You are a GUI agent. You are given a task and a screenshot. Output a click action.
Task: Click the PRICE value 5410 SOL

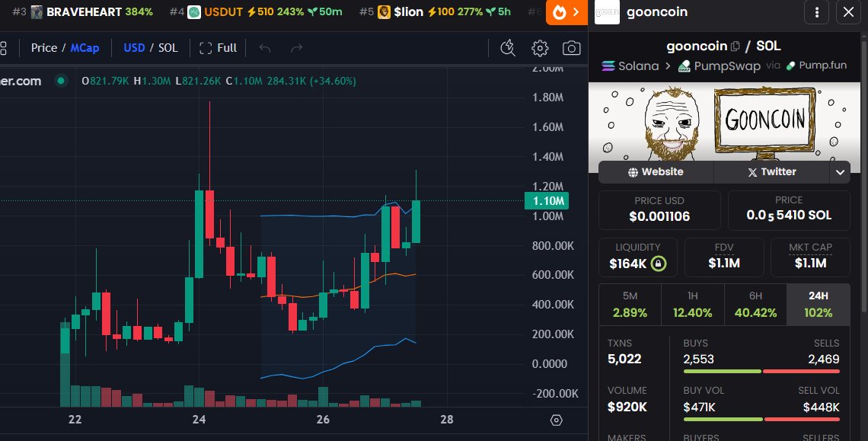pyautogui.click(x=789, y=216)
